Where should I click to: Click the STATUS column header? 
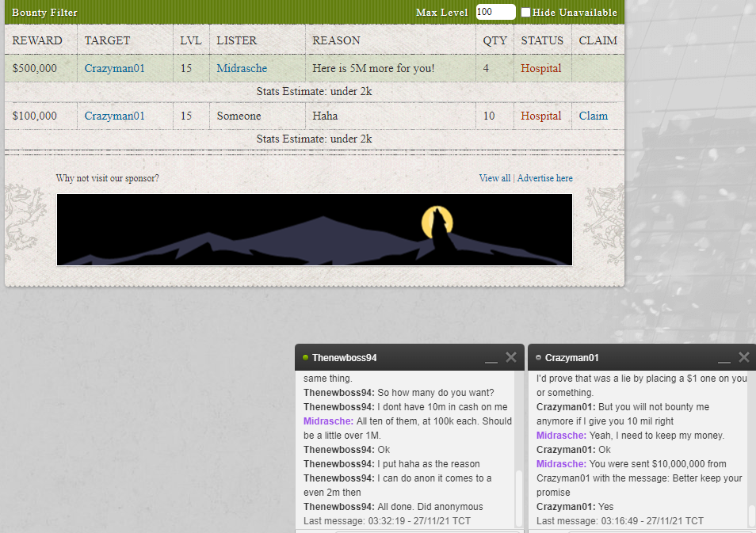(542, 41)
